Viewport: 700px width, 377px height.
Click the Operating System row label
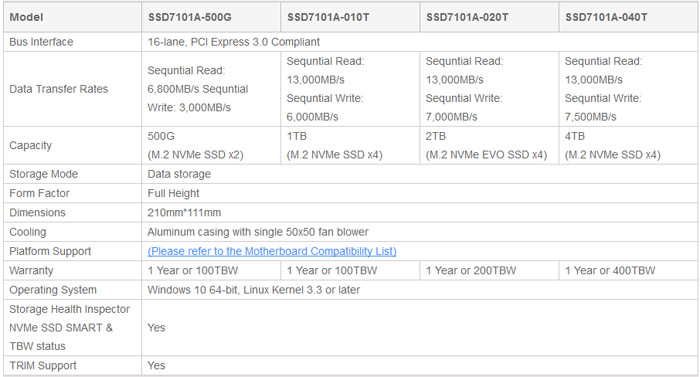53,290
